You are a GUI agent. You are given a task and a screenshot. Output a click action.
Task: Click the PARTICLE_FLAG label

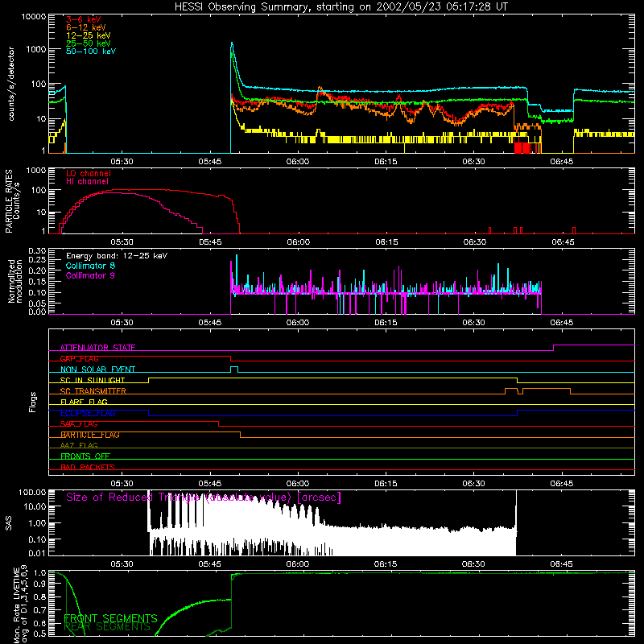pos(90,435)
